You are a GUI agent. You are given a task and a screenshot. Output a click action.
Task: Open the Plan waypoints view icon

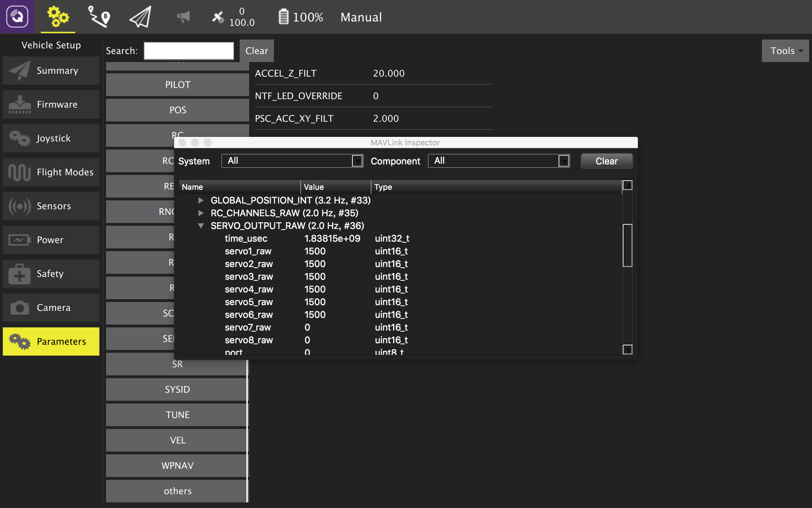point(99,17)
